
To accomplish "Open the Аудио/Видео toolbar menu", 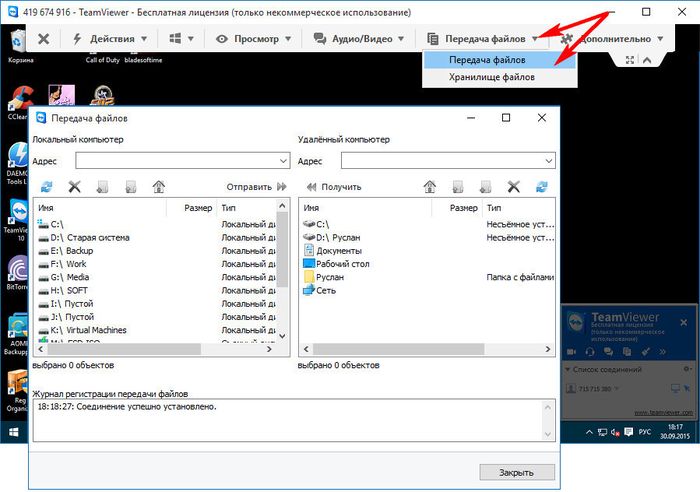I will tap(358, 39).
